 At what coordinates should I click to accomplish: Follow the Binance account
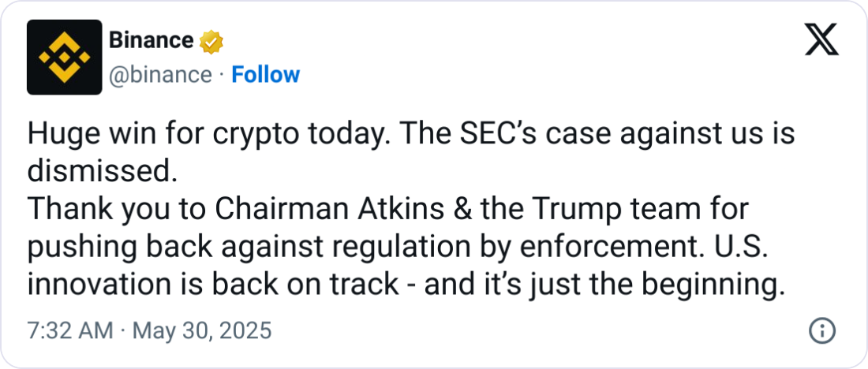click(265, 75)
